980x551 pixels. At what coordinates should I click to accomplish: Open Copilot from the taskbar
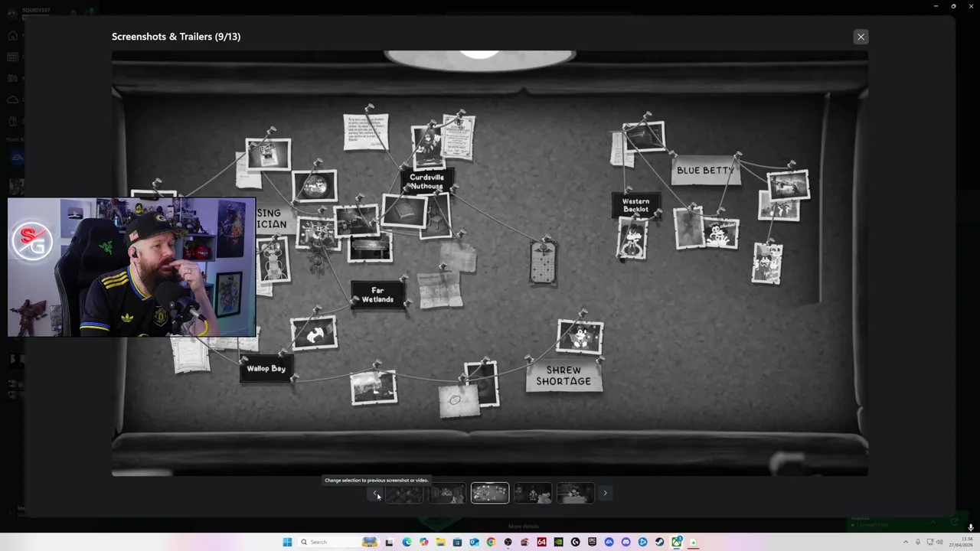tap(423, 542)
